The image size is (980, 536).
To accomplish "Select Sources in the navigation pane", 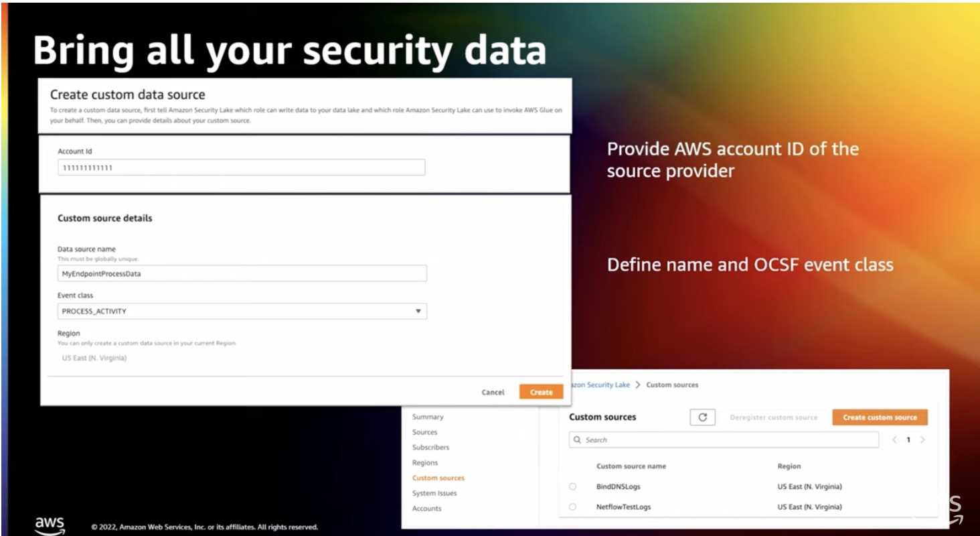I will coord(424,432).
